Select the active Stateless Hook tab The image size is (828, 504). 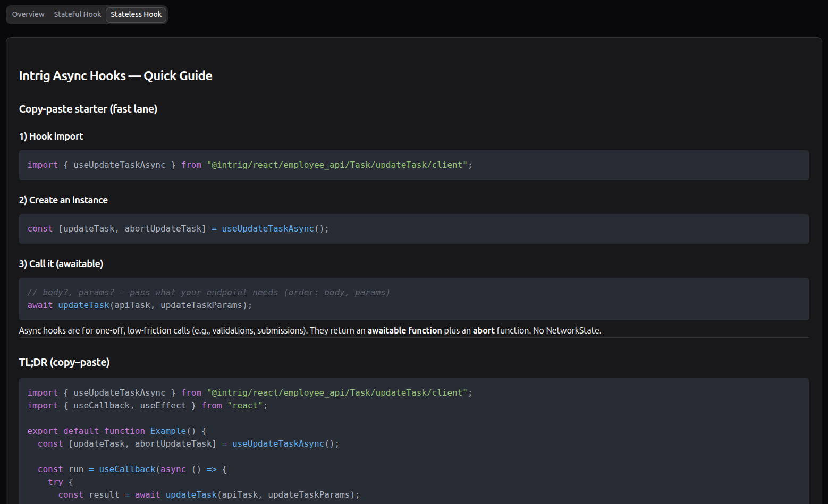136,14
